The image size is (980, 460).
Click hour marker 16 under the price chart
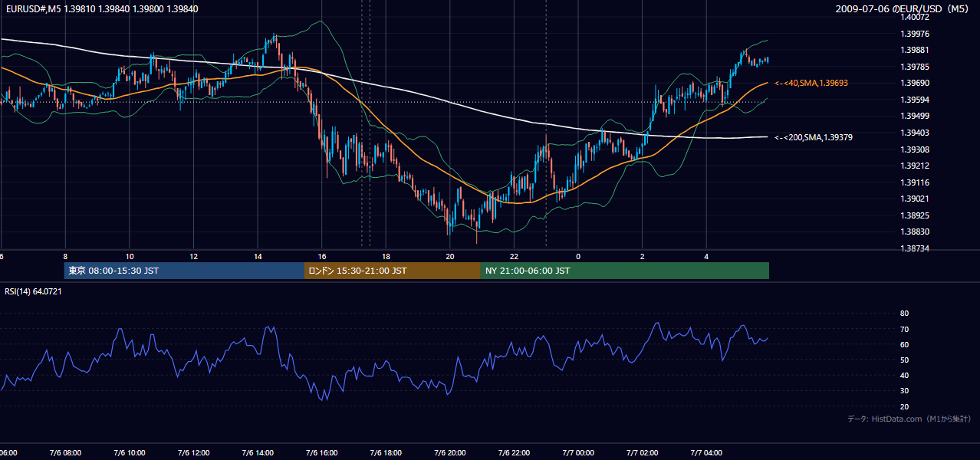[322, 256]
